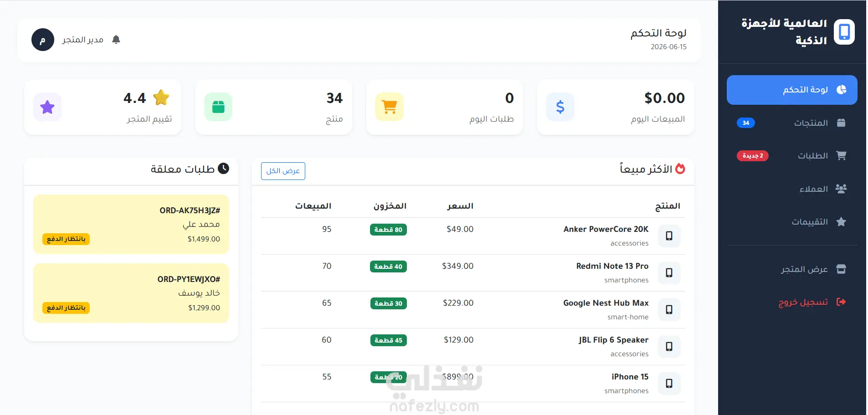
Task: Click the fire icon for best sellers
Action: pos(680,169)
